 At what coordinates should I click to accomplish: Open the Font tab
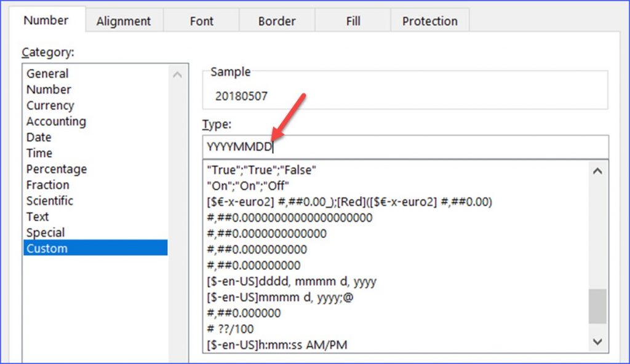tap(201, 20)
